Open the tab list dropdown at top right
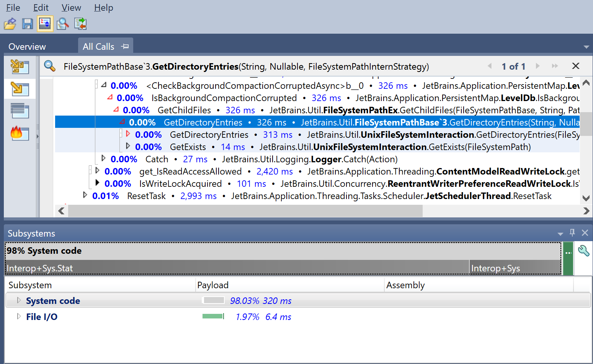The height and width of the screenshot is (364, 593). click(586, 46)
